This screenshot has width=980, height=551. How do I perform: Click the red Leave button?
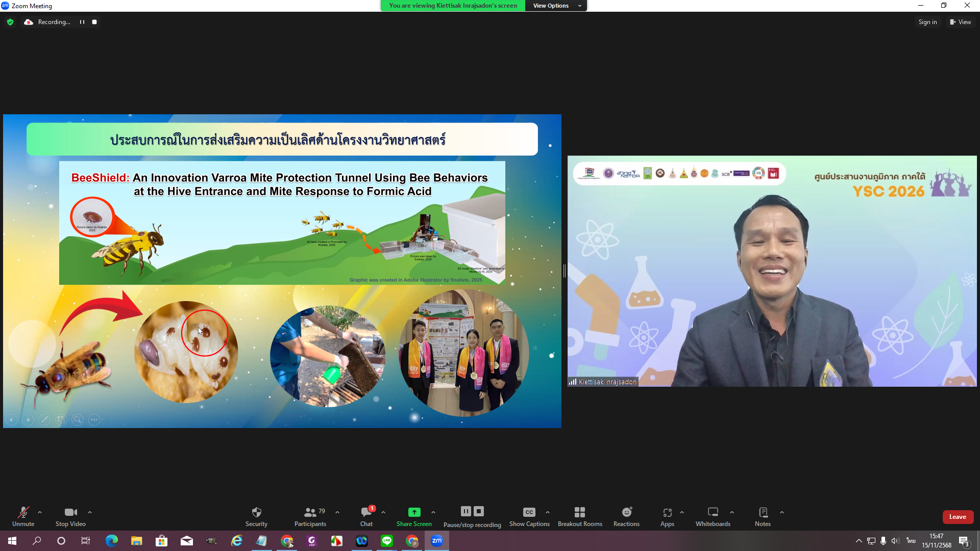958,517
